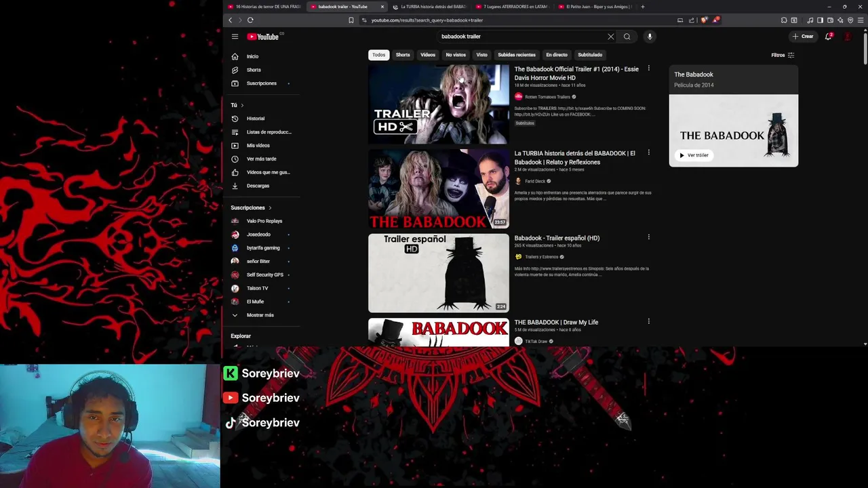
Task: Open Valo Pro Replays subscription
Action: tap(262, 221)
